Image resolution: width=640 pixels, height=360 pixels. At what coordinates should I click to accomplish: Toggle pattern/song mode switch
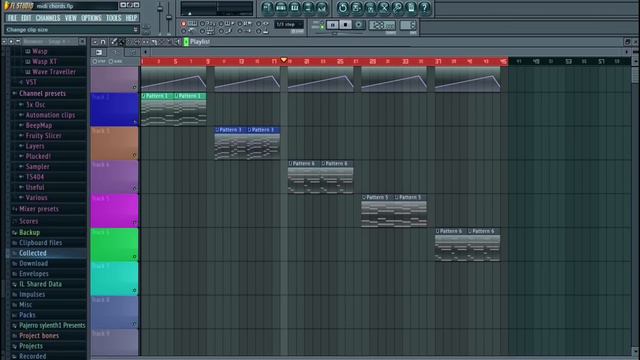pos(322,25)
